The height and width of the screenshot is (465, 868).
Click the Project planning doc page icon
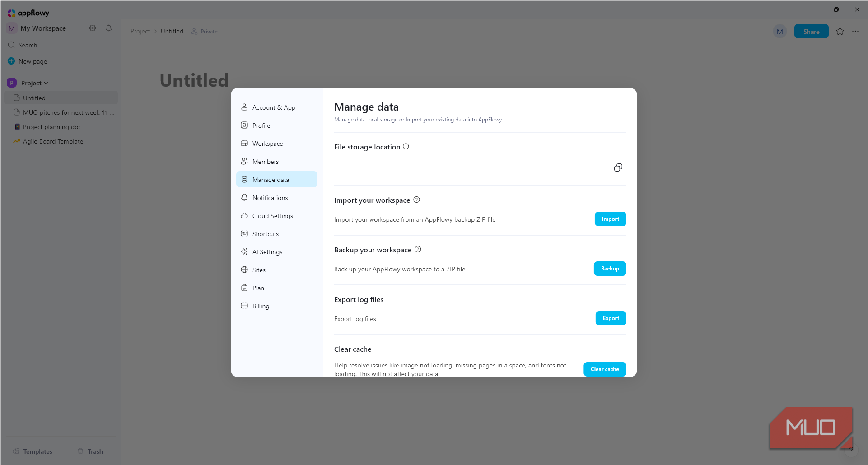17,127
